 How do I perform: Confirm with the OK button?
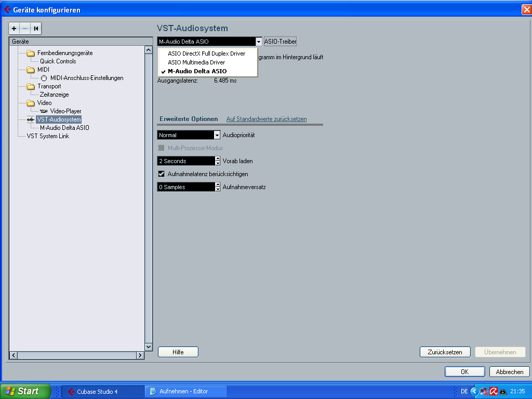[x=465, y=372]
